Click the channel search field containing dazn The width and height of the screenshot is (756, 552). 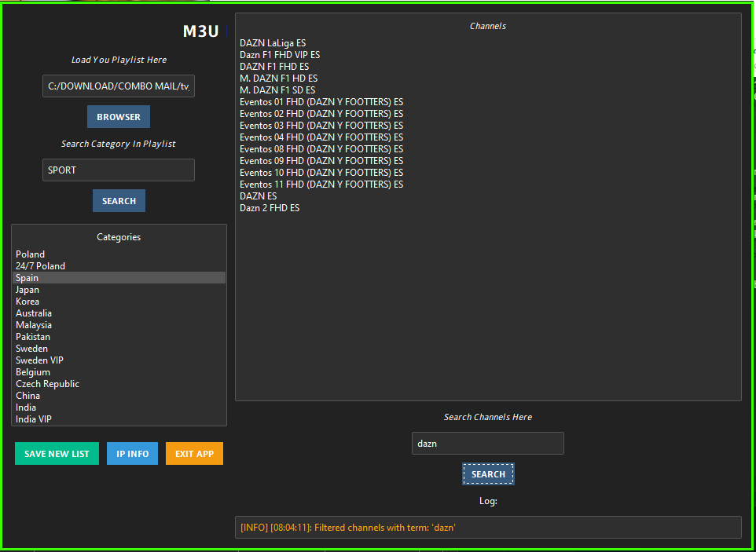[488, 443]
